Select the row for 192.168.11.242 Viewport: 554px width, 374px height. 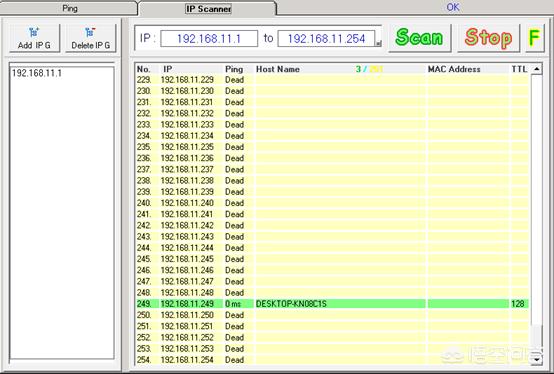pos(332,226)
